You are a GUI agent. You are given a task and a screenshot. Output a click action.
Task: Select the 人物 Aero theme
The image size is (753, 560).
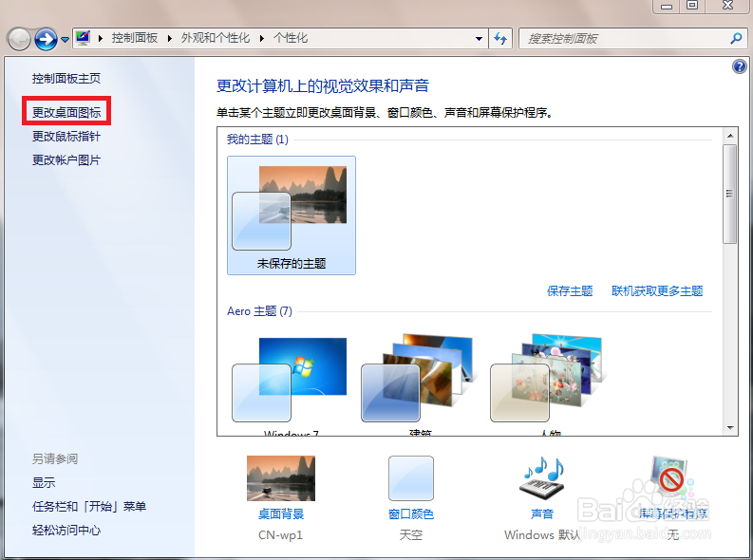tap(549, 382)
